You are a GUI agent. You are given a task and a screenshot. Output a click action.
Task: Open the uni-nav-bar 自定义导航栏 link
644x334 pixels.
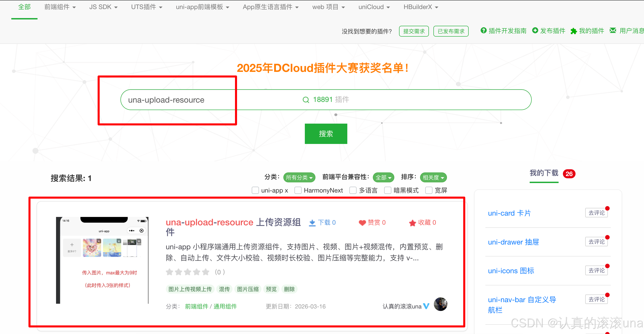point(522,305)
